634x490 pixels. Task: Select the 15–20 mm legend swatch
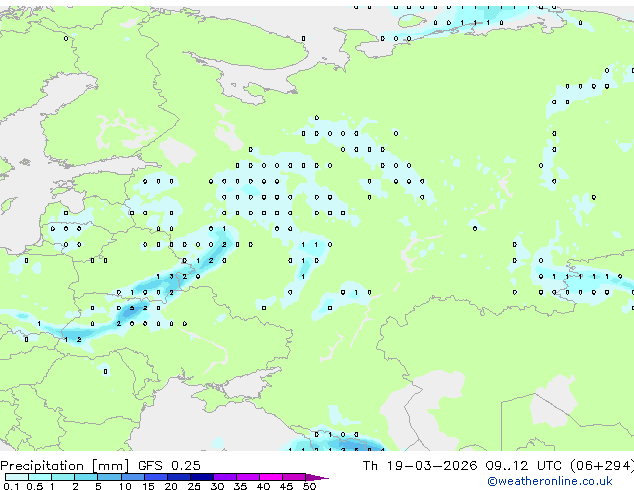pyautogui.click(x=155, y=477)
